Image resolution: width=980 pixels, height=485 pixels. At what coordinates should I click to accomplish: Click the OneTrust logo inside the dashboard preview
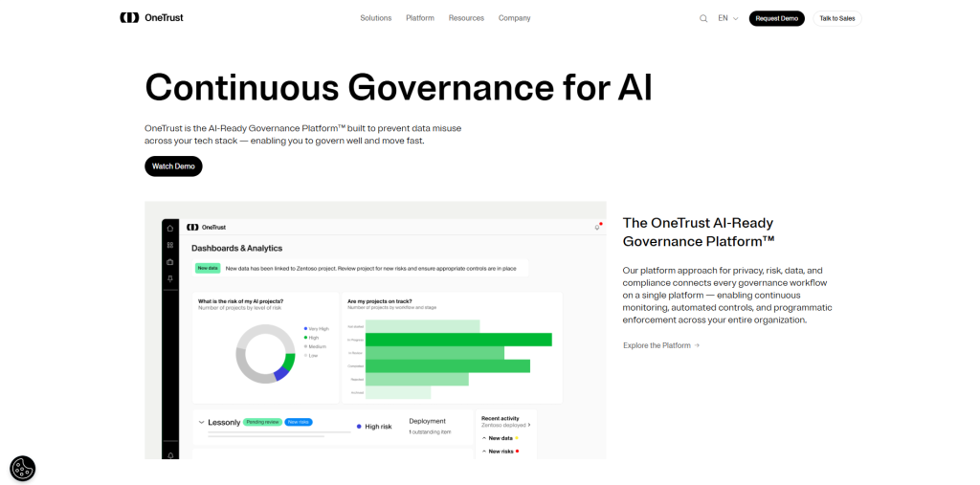pyautogui.click(x=207, y=228)
